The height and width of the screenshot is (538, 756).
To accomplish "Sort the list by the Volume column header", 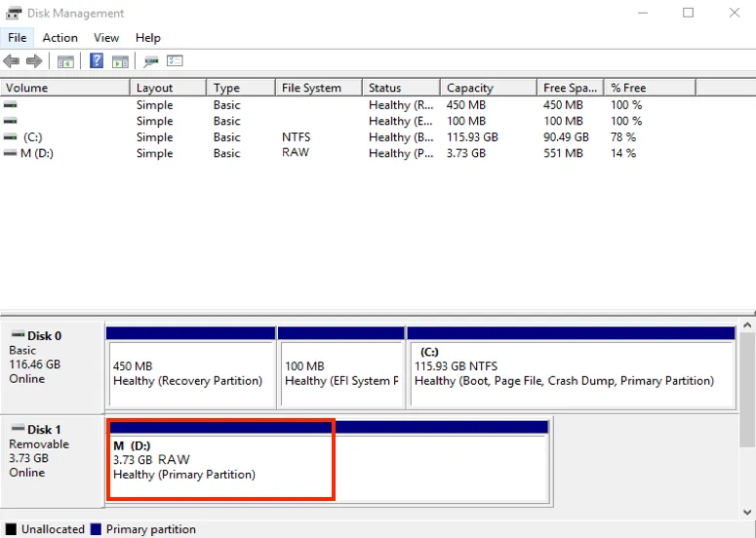I will 65,88.
